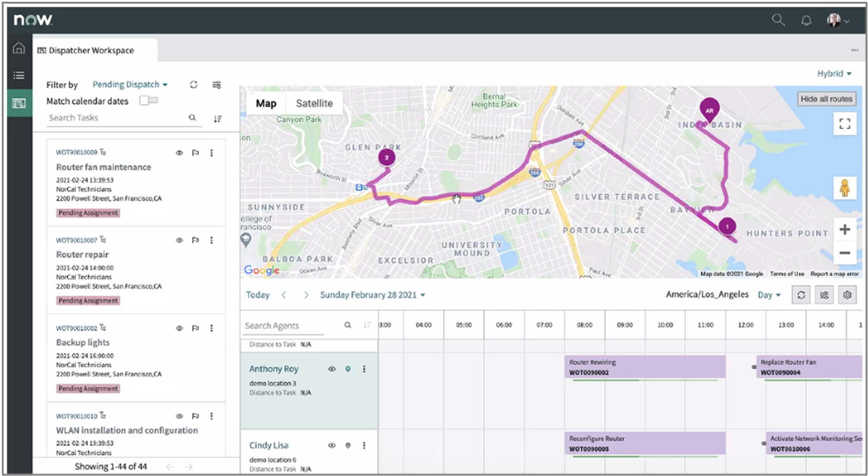Viewport: 868px width, 476px height.
Task: Open the Sunday February 28 2021 date picker
Action: 372,295
